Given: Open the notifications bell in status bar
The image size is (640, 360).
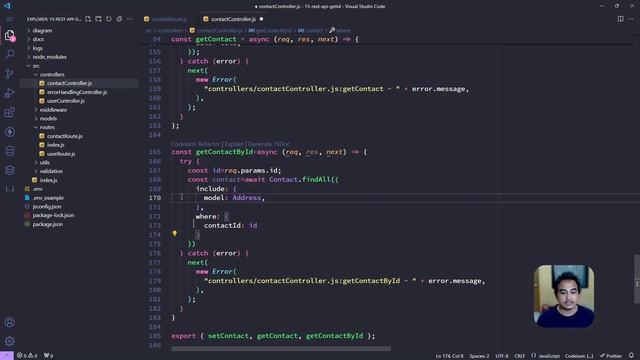Looking at the screenshot, I should click(631, 356).
